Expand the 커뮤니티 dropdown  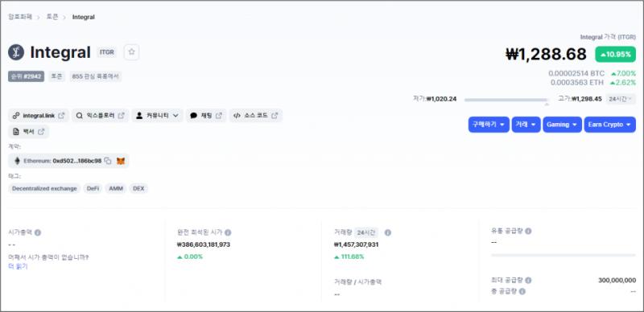157,116
